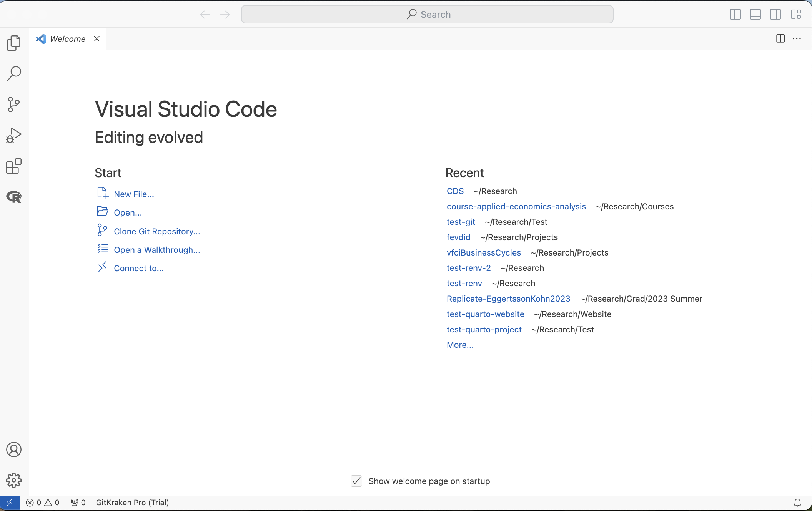This screenshot has width=812, height=511.
Task: Uncheck Show welcome page on startup
Action: tap(356, 481)
